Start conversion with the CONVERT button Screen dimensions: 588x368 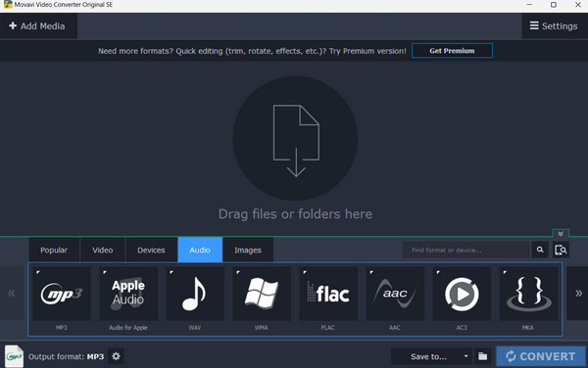pos(540,356)
